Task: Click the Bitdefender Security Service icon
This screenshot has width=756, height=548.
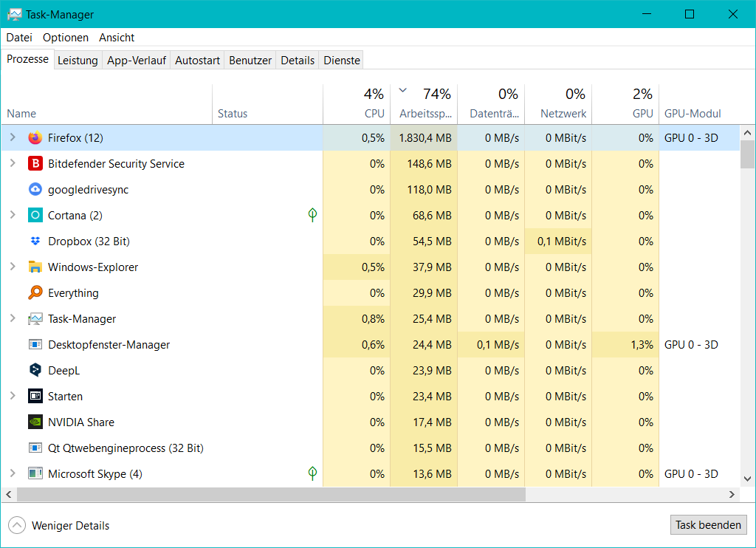Action: [35, 163]
